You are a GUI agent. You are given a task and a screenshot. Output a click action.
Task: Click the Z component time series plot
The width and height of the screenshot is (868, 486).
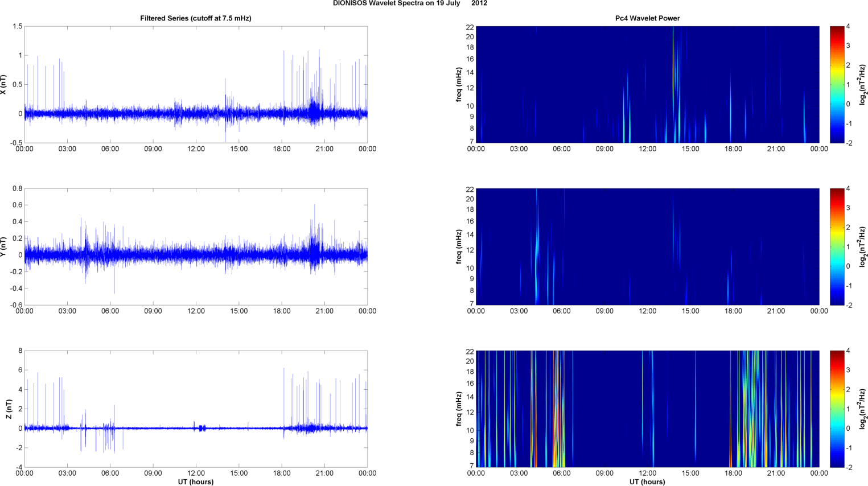click(195, 409)
